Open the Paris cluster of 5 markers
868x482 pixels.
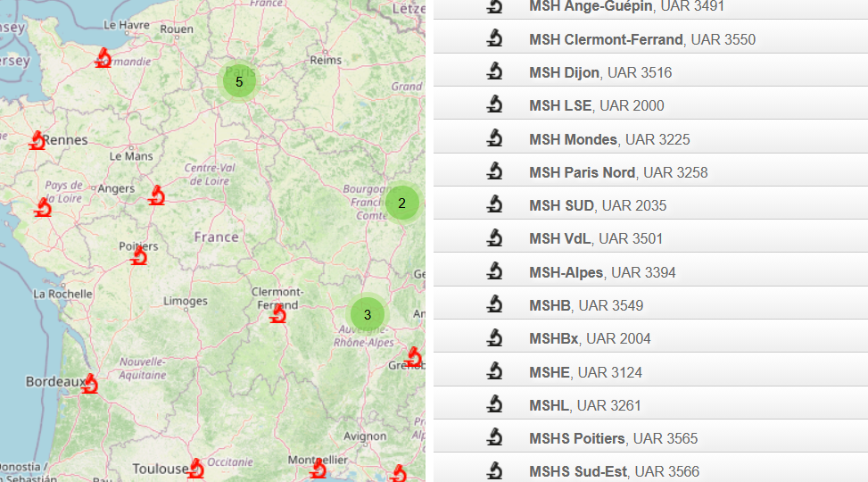(x=239, y=81)
